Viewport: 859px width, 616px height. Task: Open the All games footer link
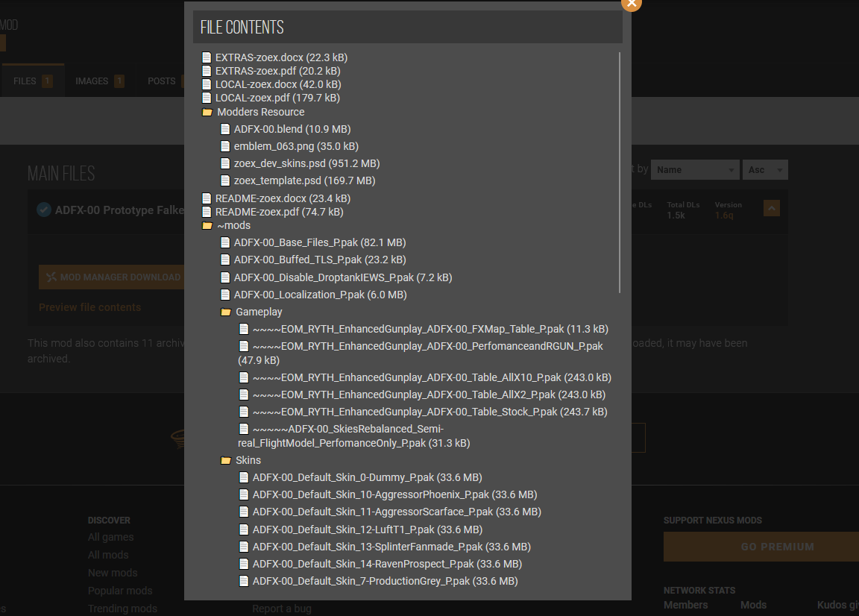pos(110,537)
